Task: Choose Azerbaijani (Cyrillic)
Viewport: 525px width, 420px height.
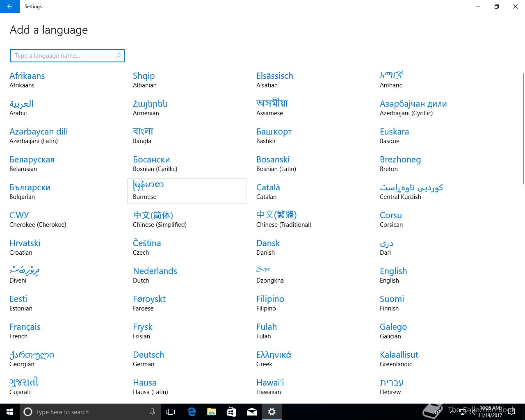Action: coord(434,108)
